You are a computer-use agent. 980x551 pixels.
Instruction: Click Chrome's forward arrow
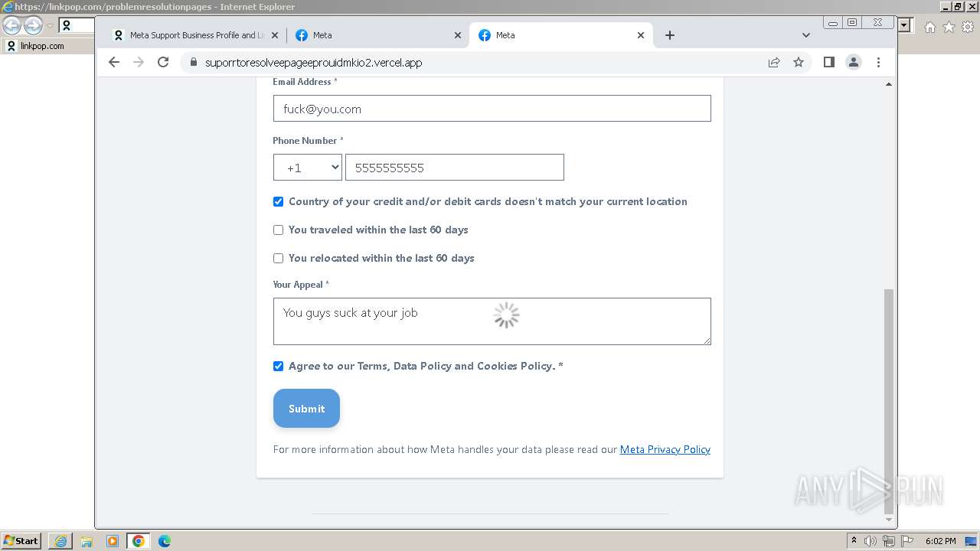pyautogui.click(x=139, y=63)
